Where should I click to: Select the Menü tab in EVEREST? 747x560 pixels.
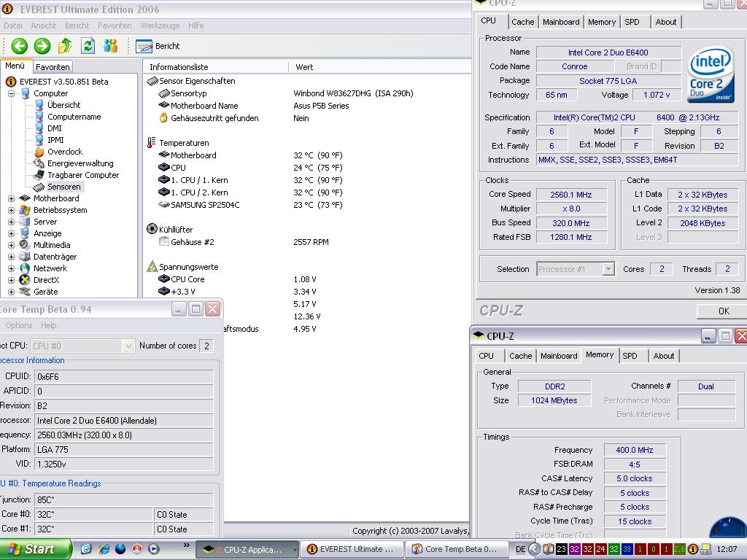(x=15, y=66)
